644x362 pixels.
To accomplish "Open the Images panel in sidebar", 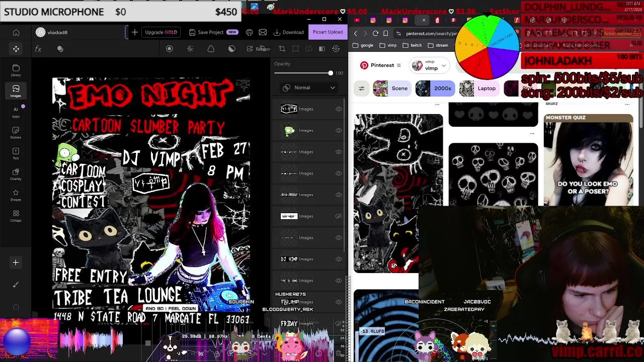I will coord(16,91).
